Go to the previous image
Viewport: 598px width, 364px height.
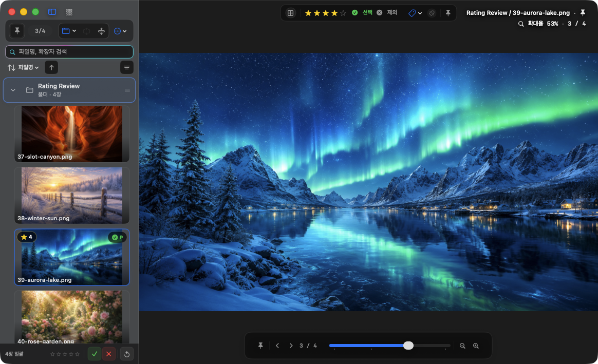[x=277, y=346]
